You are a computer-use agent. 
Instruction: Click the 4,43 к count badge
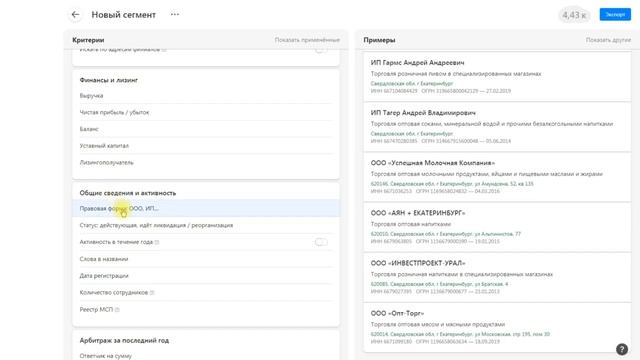574,15
